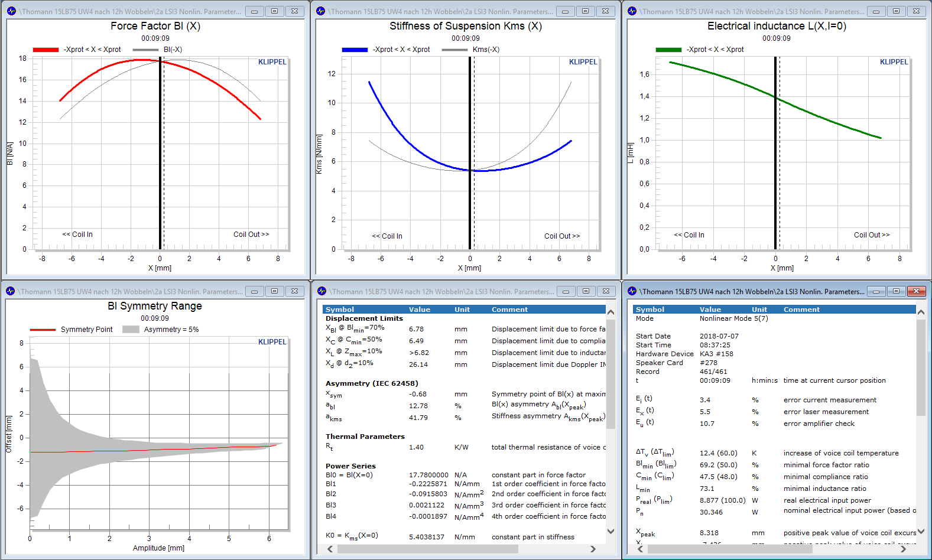Close the active Mode/Start Date parameters window

click(x=916, y=291)
